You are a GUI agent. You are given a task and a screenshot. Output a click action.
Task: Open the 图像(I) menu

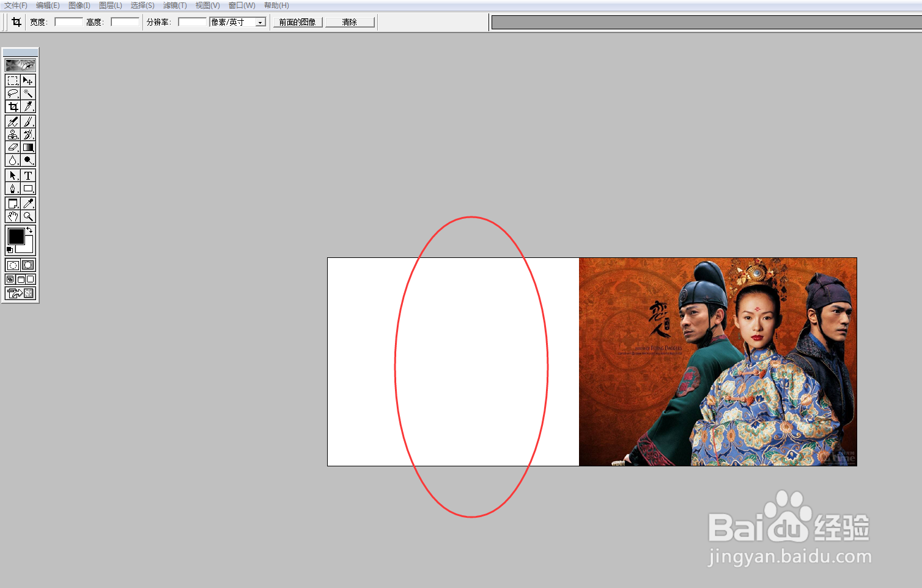[x=79, y=6]
